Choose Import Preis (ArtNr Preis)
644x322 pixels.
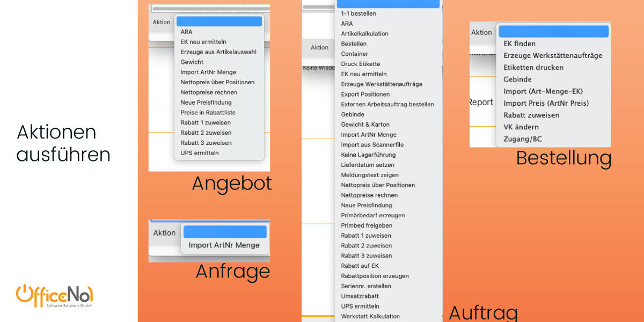[x=546, y=103]
